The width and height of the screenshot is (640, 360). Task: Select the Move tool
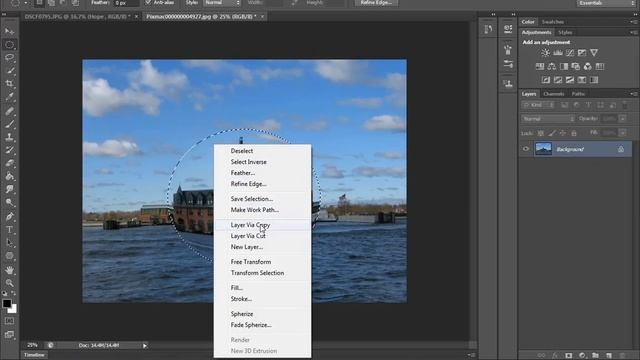pos(9,31)
